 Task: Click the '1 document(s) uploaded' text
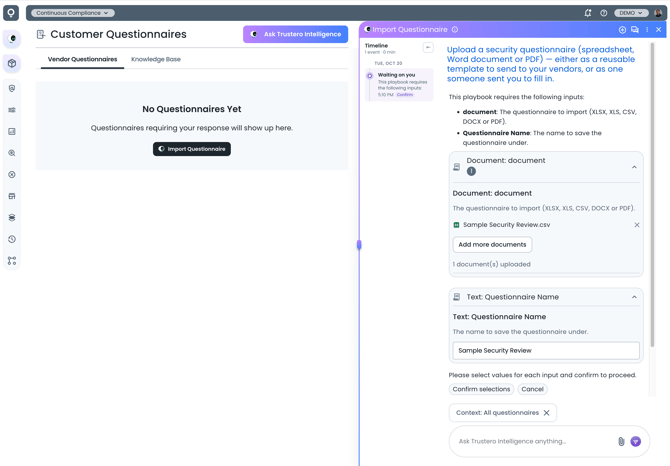pyautogui.click(x=491, y=264)
